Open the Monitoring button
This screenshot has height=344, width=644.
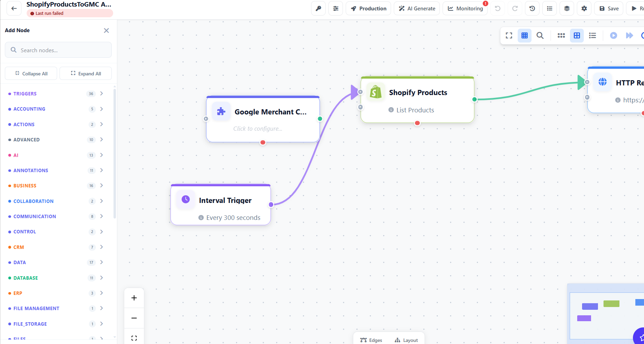[x=465, y=9]
